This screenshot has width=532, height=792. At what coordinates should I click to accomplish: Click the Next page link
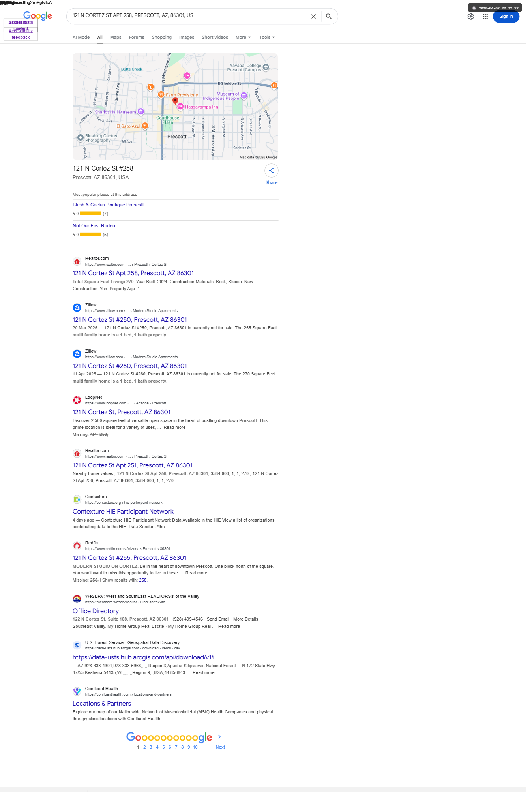pos(220,747)
